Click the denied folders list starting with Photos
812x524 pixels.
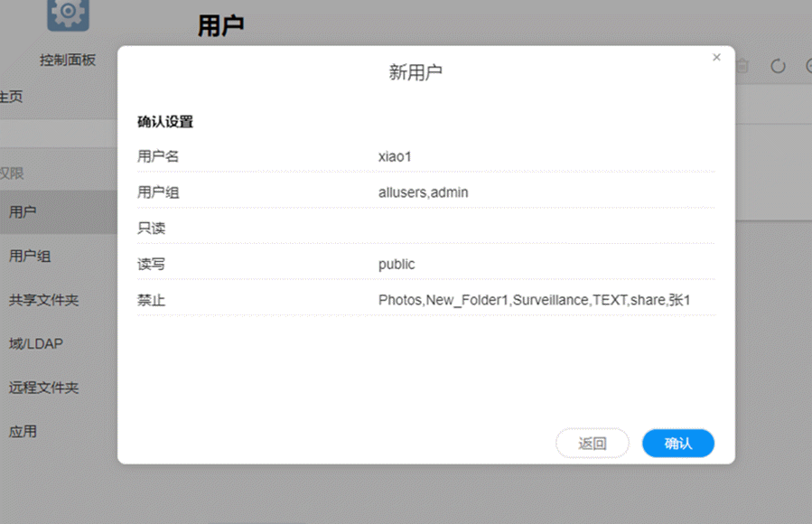click(534, 300)
